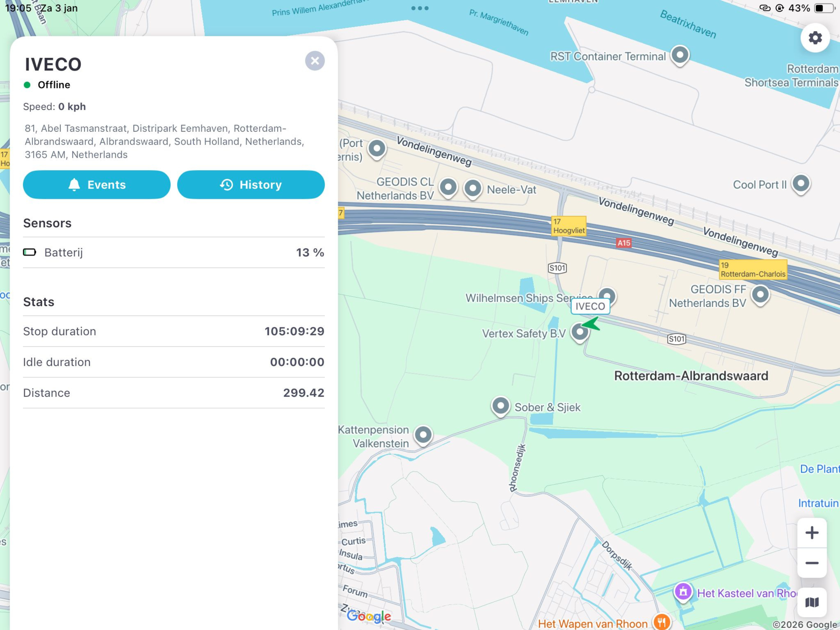
Task: Open the map settings gear
Action: tap(815, 38)
